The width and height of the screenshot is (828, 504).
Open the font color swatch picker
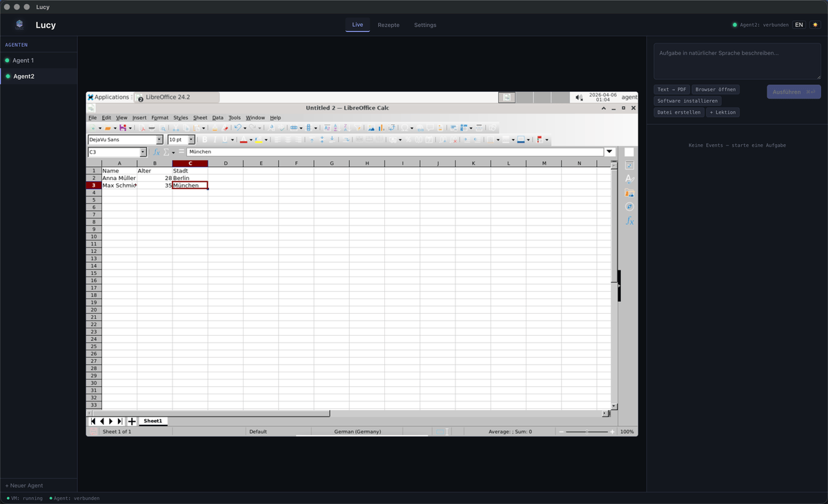pos(251,139)
